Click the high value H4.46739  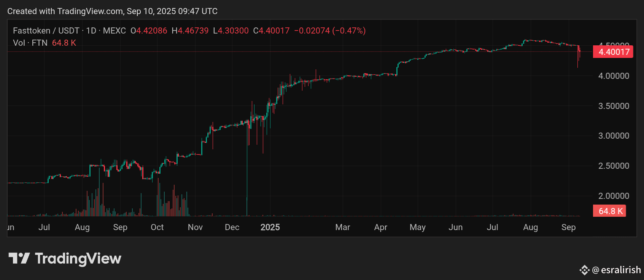tap(190, 30)
